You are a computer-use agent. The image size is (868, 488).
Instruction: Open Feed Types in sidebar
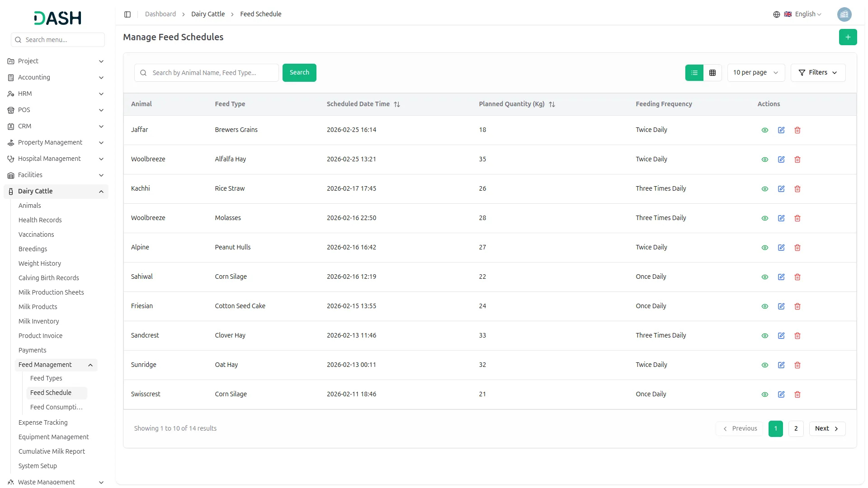46,379
